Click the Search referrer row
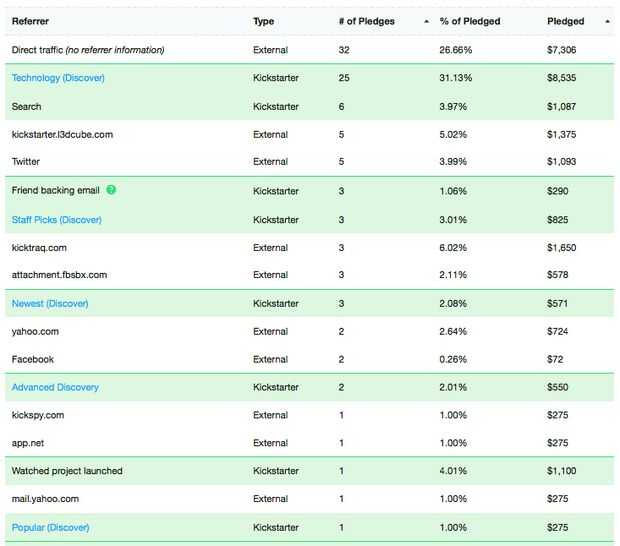The width and height of the screenshot is (620, 546). tap(27, 106)
